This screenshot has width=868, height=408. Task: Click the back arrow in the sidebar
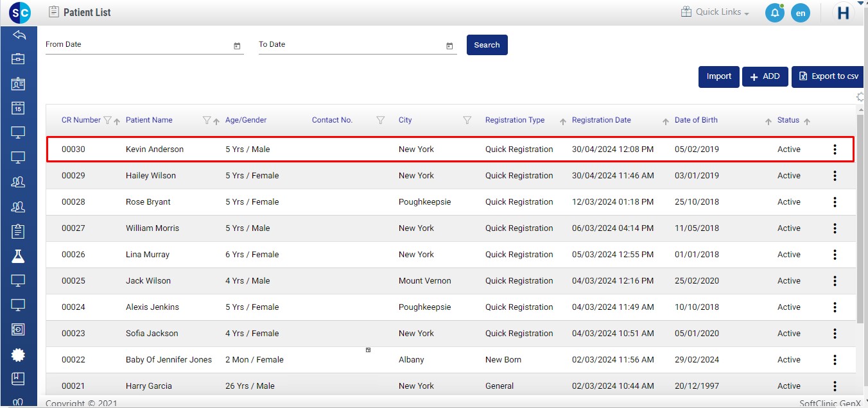click(x=19, y=35)
